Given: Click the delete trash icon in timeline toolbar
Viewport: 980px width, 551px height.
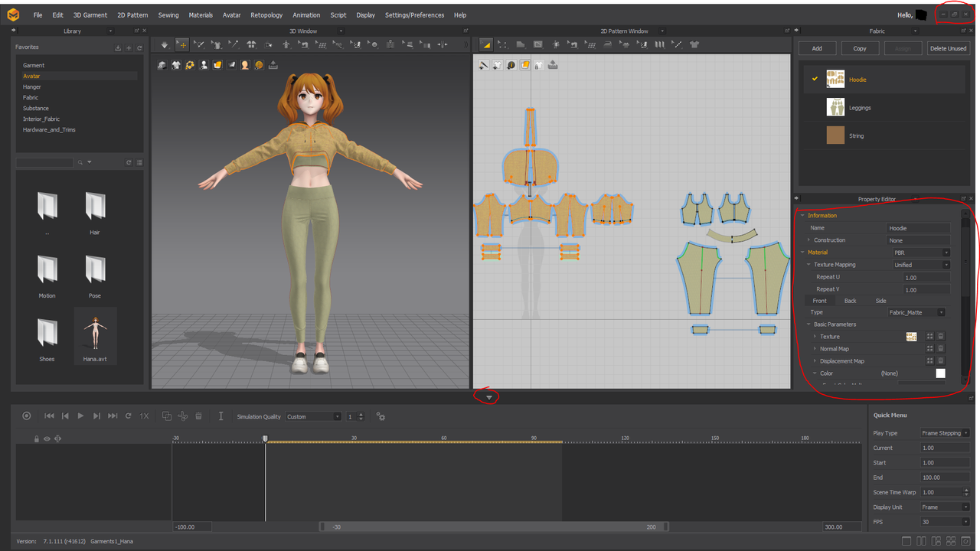Looking at the screenshot, I should [x=198, y=416].
